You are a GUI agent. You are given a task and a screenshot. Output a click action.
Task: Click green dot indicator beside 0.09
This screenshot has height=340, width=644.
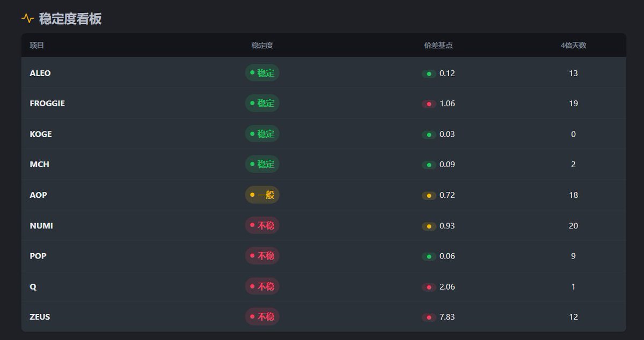pyautogui.click(x=429, y=165)
